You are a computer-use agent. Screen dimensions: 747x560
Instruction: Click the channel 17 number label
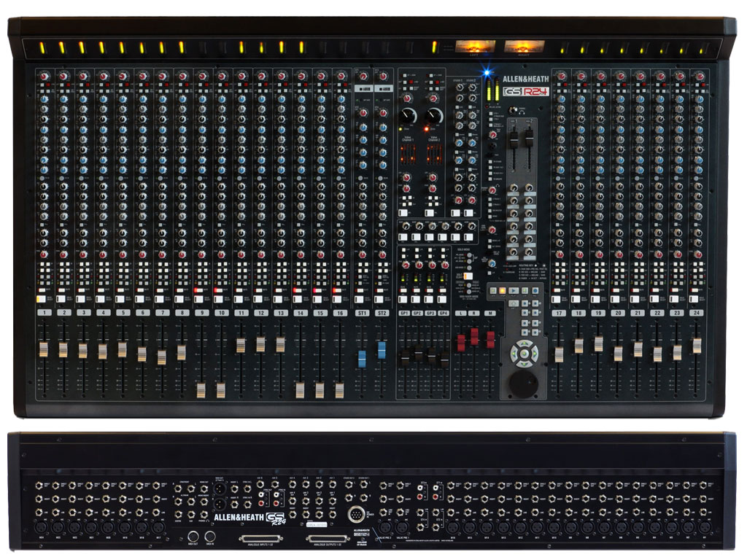tap(559, 313)
